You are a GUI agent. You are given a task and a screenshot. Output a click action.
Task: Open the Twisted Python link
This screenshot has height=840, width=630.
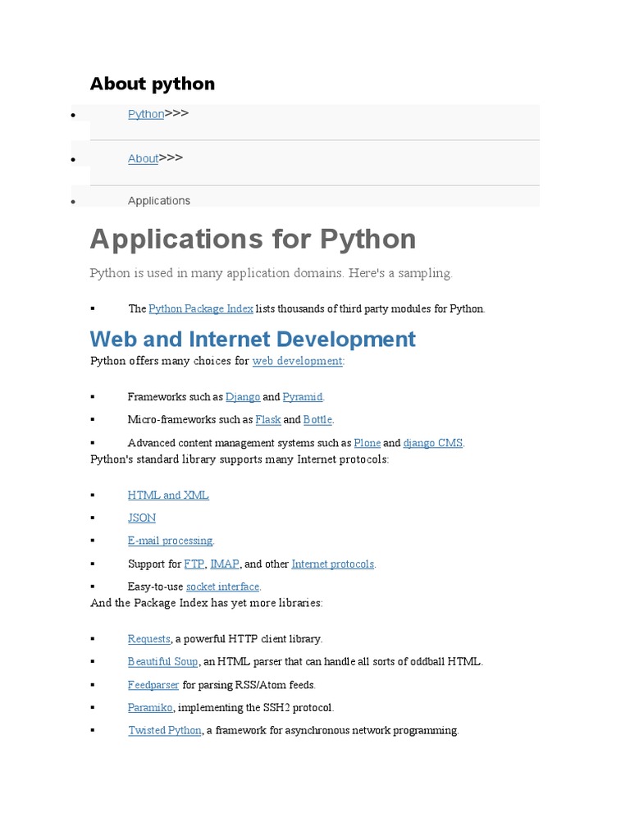(164, 731)
